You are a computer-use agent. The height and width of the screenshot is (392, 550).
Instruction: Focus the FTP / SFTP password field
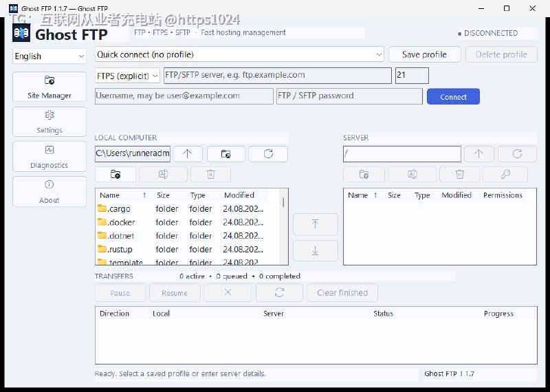tap(349, 96)
